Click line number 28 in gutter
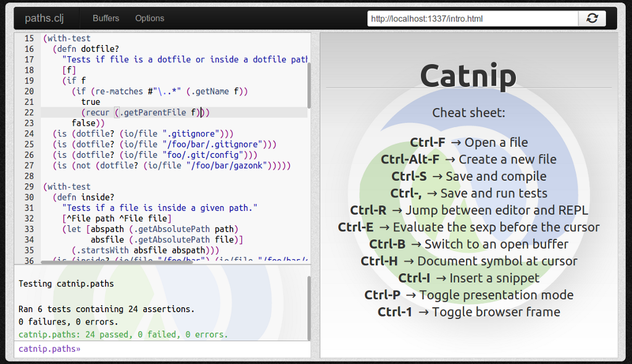The width and height of the screenshot is (632, 364). tap(29, 176)
